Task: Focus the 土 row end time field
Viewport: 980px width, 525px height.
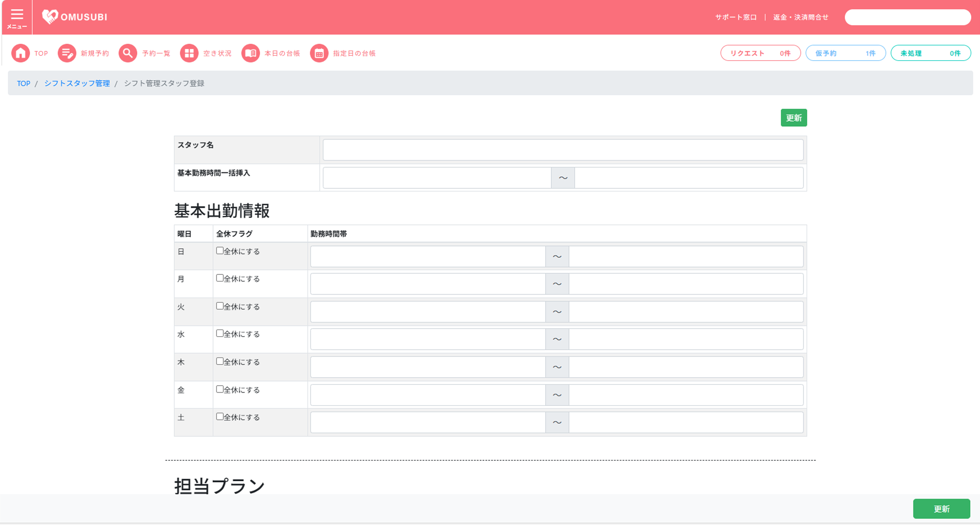Action: coord(686,422)
